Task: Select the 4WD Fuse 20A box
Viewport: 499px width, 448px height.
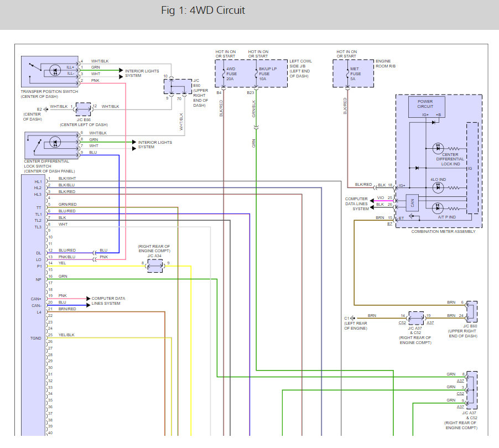Action: (231, 74)
